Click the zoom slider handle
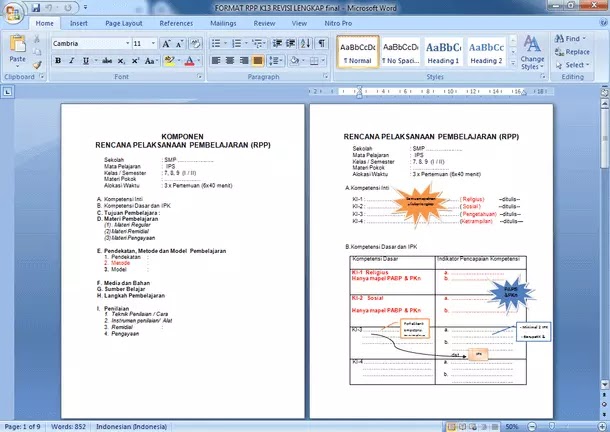The height and width of the screenshot is (432, 610). click(x=551, y=427)
